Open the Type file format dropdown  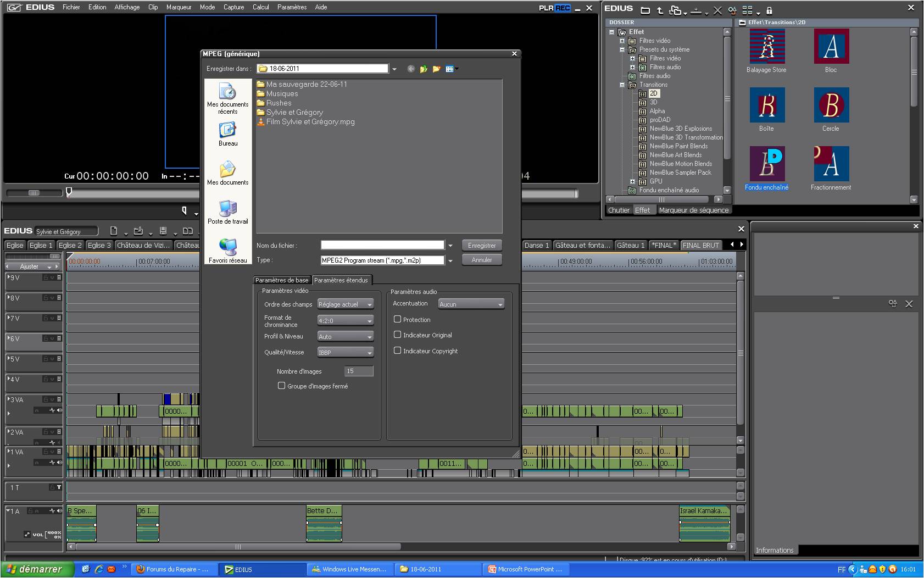[450, 260]
